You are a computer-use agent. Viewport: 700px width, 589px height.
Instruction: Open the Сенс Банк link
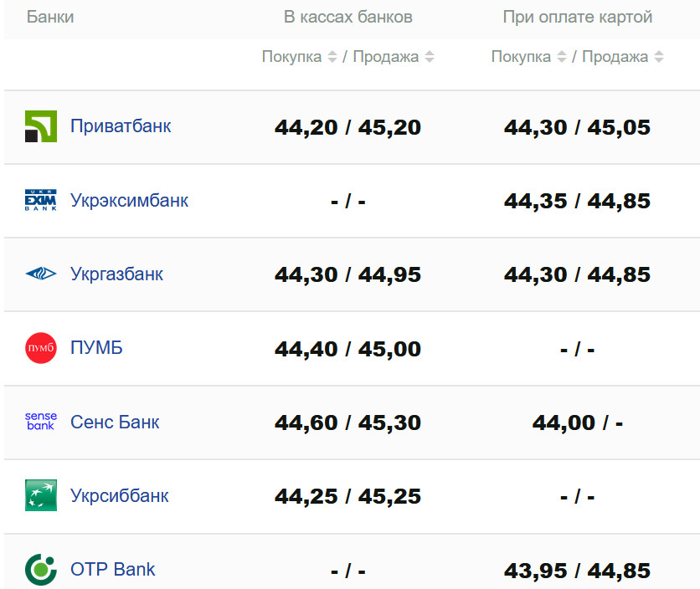tap(115, 422)
